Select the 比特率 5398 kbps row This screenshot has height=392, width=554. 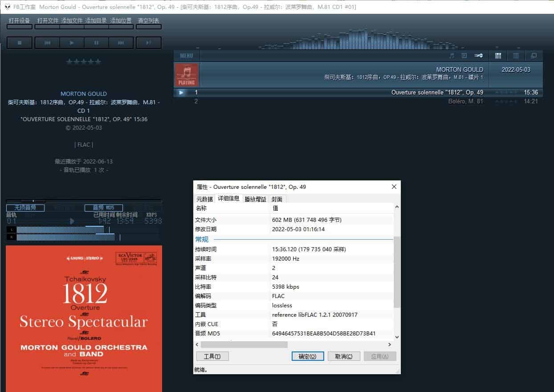coord(294,287)
